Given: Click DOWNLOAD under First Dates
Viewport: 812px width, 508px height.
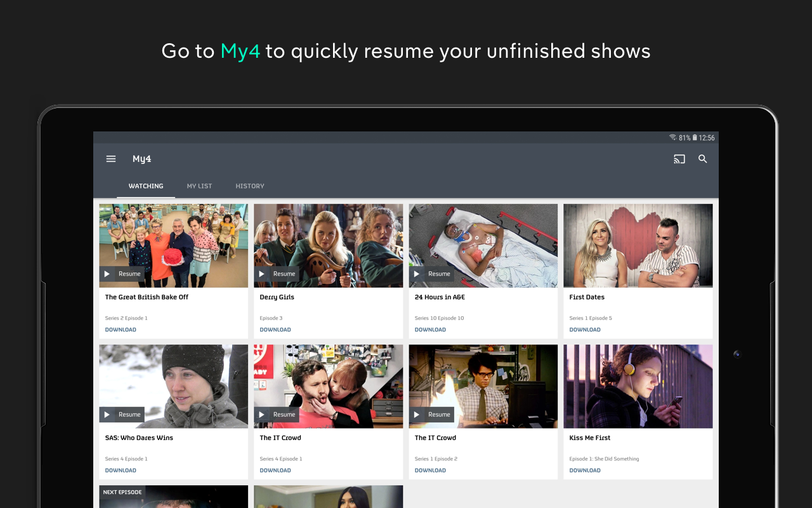Looking at the screenshot, I should click(x=584, y=330).
